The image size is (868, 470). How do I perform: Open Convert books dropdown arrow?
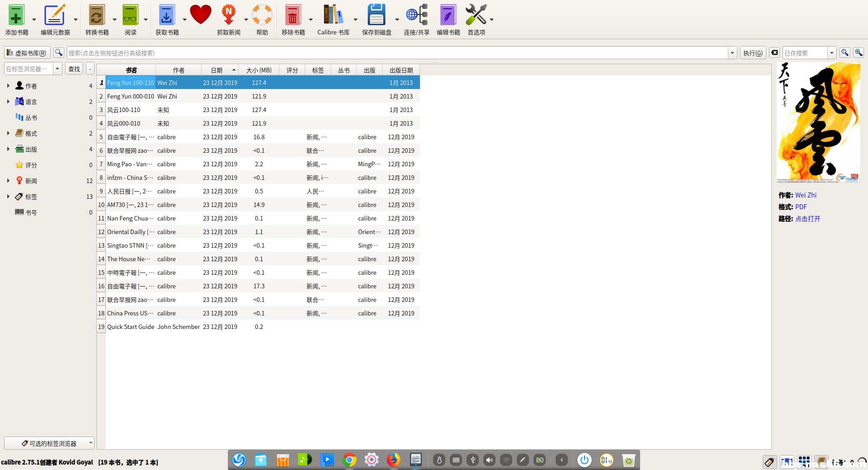(x=114, y=19)
